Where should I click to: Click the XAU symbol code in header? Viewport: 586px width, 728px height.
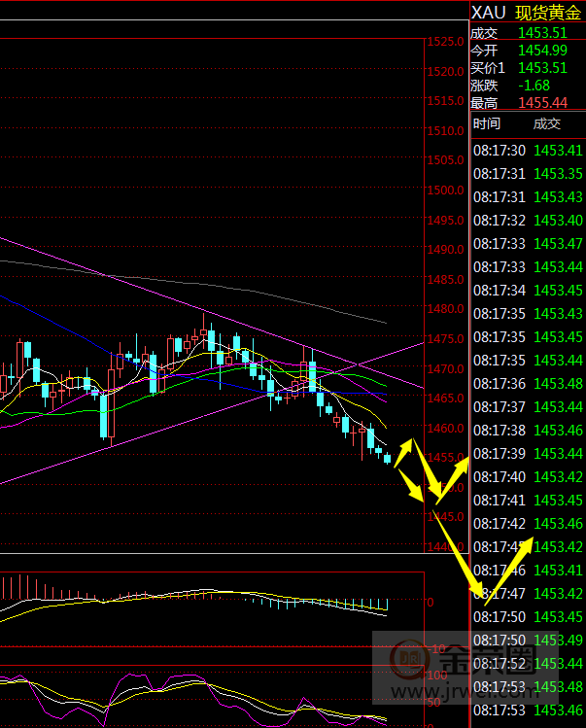coord(489,12)
